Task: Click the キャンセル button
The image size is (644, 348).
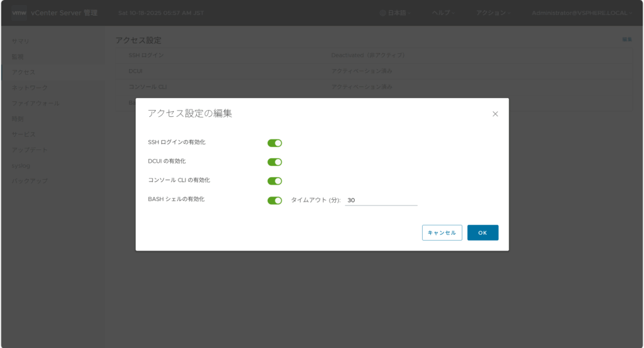Action: [441, 232]
